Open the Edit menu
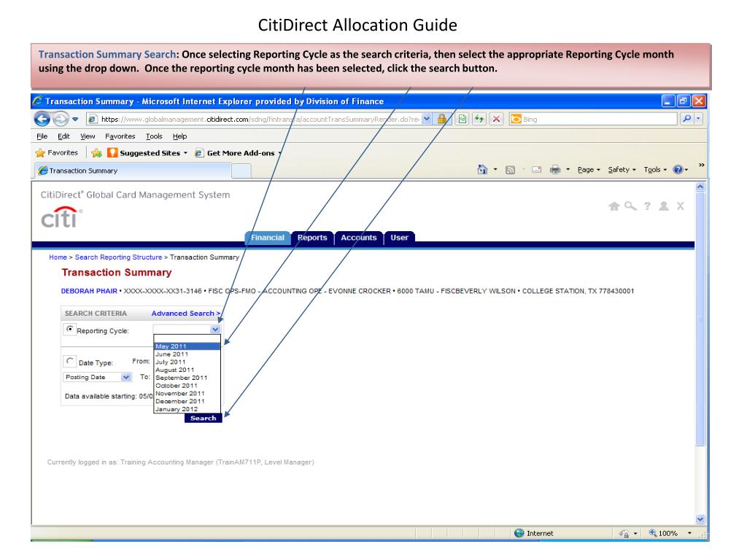 coord(64,136)
